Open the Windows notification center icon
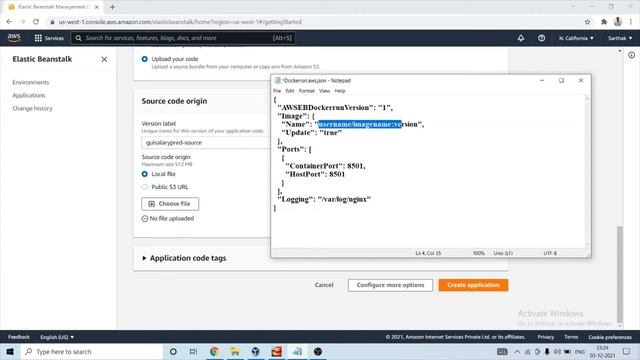640x360 pixels. 627,351
